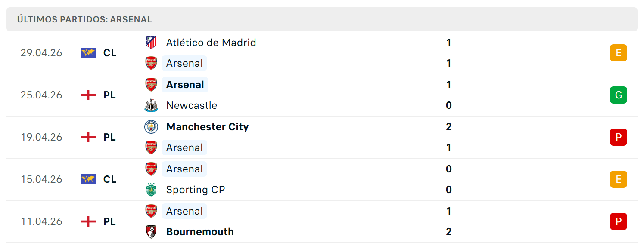This screenshot has width=644, height=252.
Task: Click the Champions League flag icon for 29.04.26
Action: [88, 53]
